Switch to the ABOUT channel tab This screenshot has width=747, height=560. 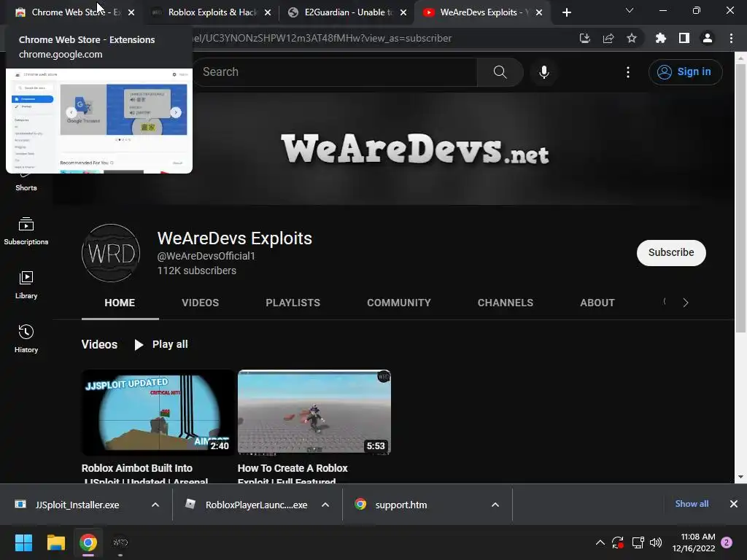(597, 303)
